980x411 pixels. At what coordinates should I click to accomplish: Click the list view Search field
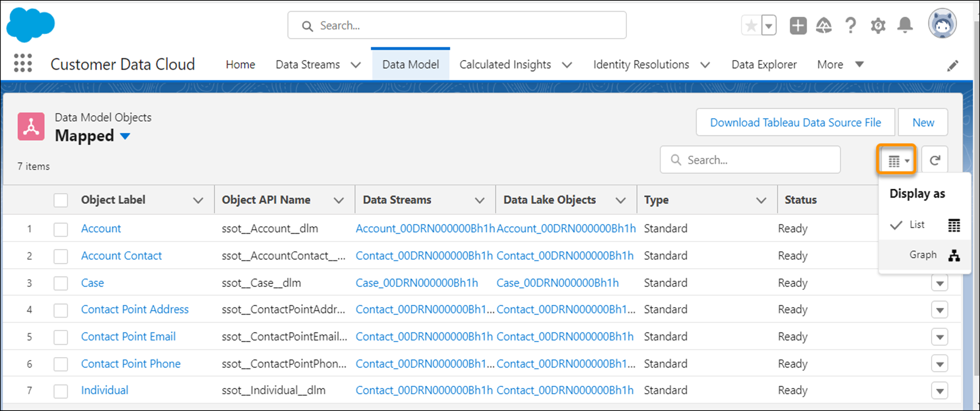click(750, 160)
